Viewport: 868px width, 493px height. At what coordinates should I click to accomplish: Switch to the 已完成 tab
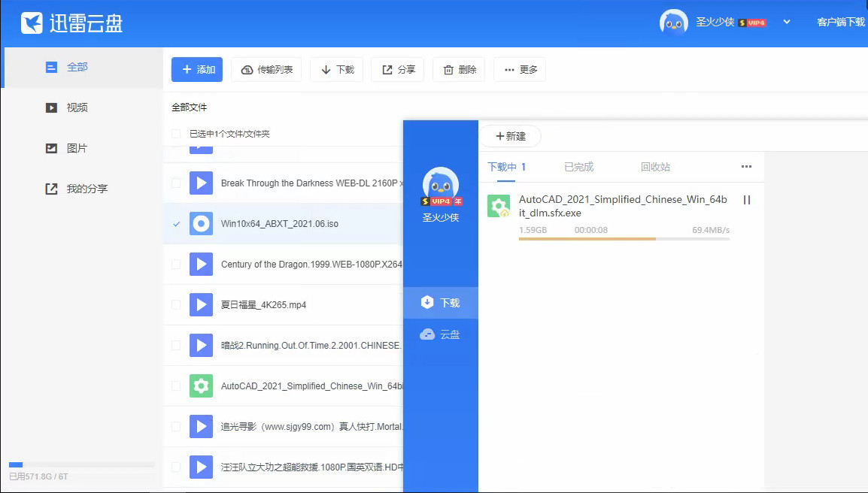point(578,167)
